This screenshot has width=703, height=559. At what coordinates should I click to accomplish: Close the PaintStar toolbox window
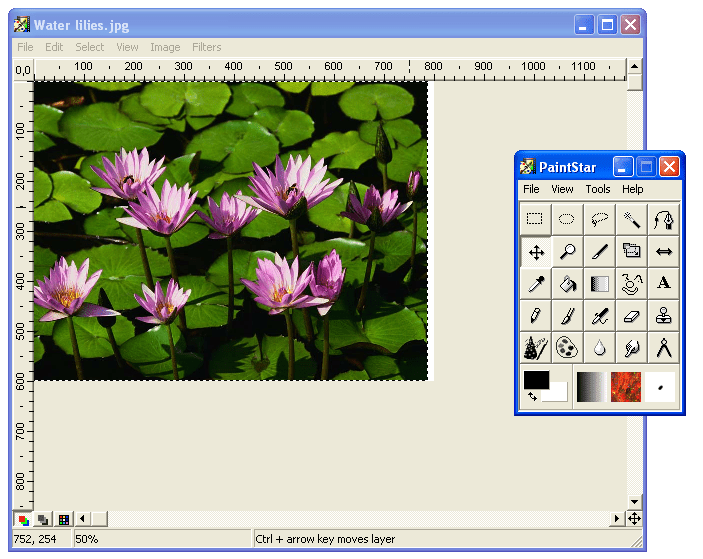click(669, 167)
